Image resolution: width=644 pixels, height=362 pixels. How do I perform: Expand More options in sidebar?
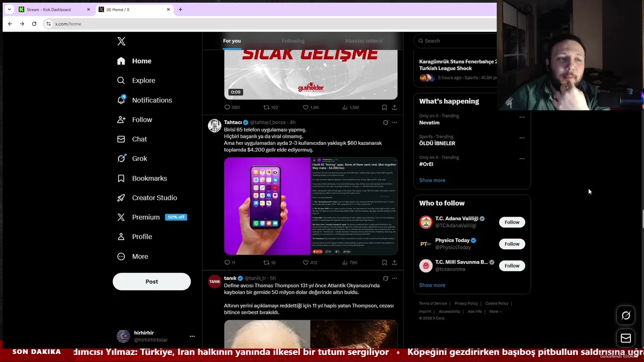point(133,256)
